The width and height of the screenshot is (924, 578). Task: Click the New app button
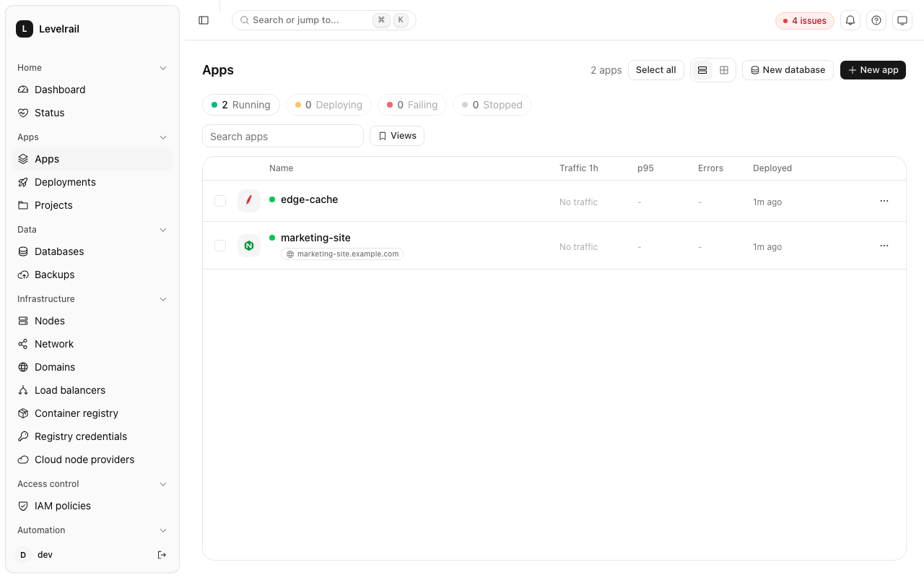(x=873, y=70)
